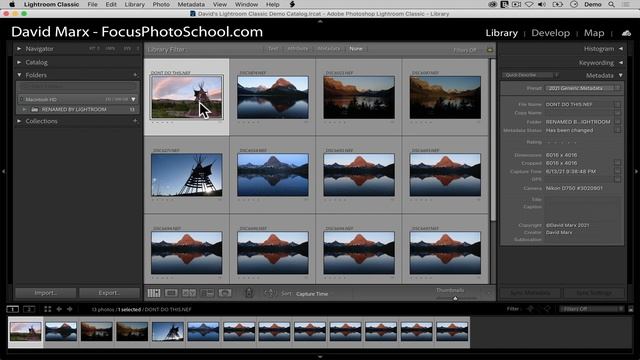
Task: Switch to Map module
Action: (x=594, y=33)
